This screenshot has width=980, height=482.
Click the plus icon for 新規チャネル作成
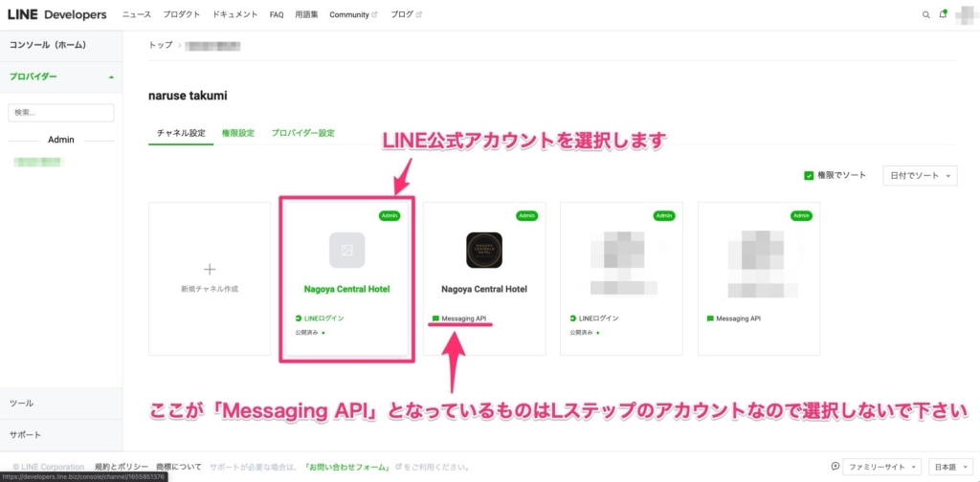[x=210, y=270]
